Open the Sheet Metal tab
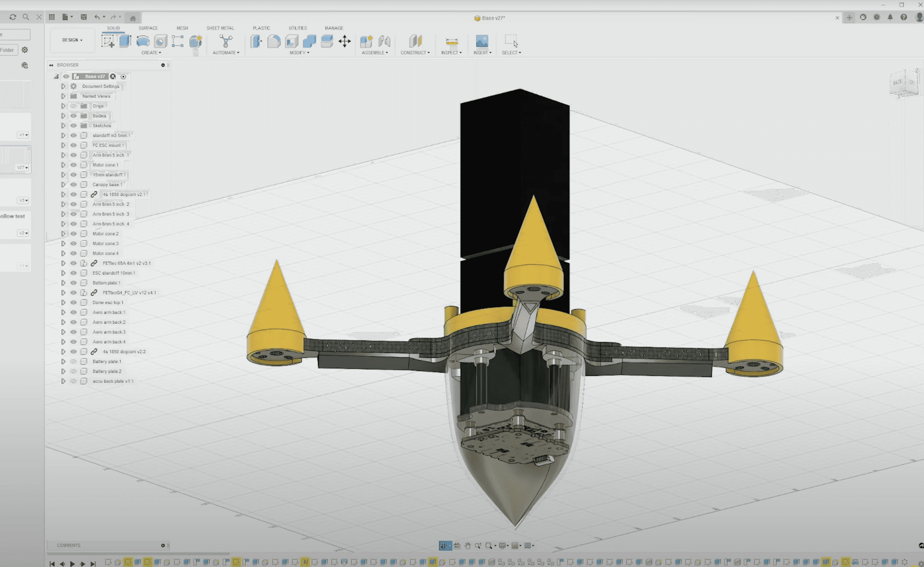The width and height of the screenshot is (924, 567). click(x=220, y=28)
